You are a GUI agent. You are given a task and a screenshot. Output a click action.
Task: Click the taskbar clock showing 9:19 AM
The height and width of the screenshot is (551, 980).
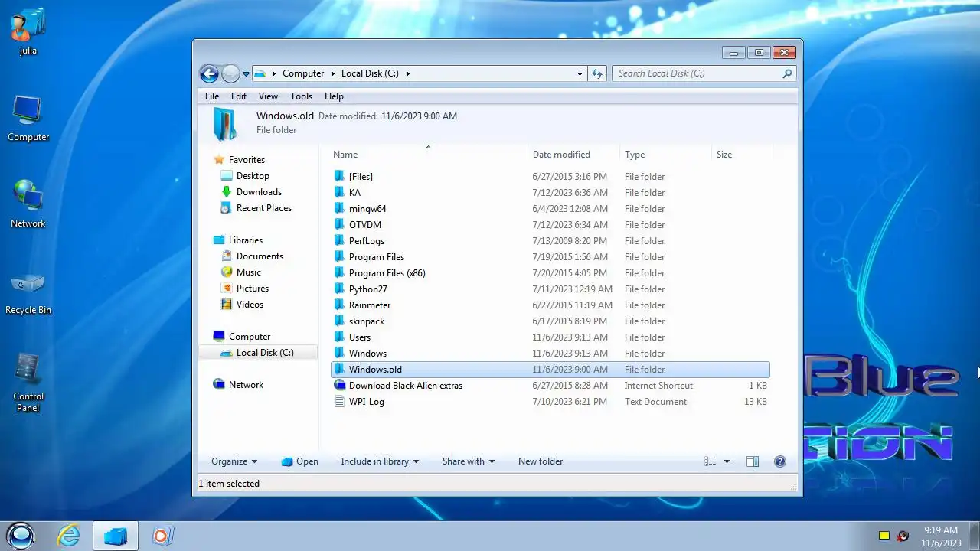[941, 530]
